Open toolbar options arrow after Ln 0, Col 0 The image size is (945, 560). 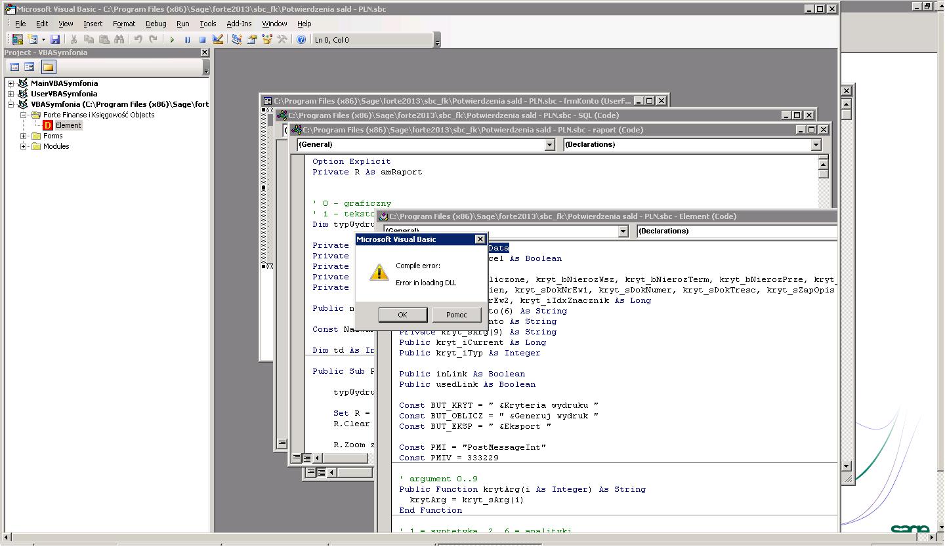coord(437,41)
